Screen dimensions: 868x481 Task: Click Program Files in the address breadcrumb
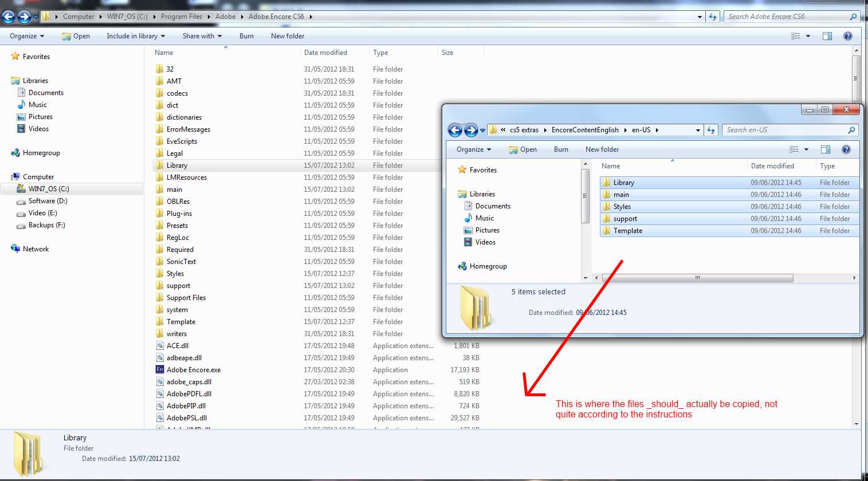point(182,17)
